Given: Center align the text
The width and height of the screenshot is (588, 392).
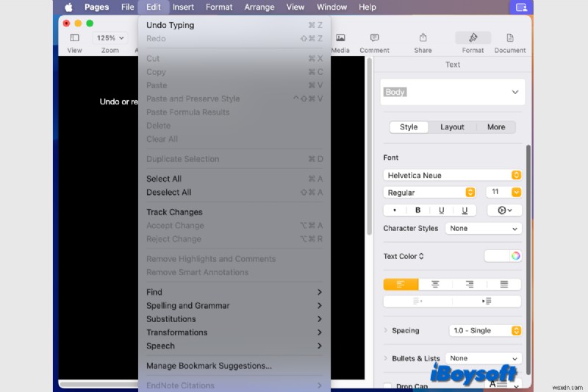Looking at the screenshot, I should click(x=435, y=285).
